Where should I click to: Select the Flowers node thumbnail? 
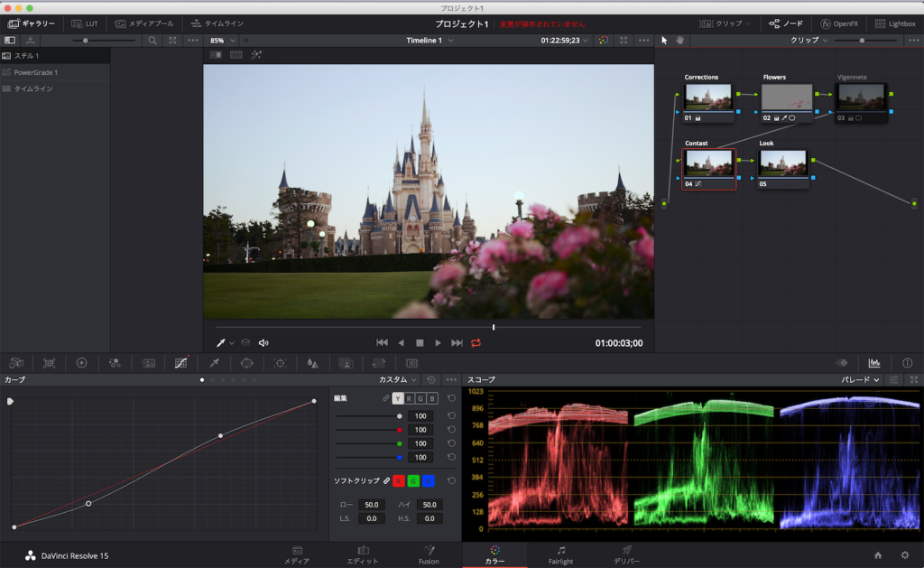[786, 98]
